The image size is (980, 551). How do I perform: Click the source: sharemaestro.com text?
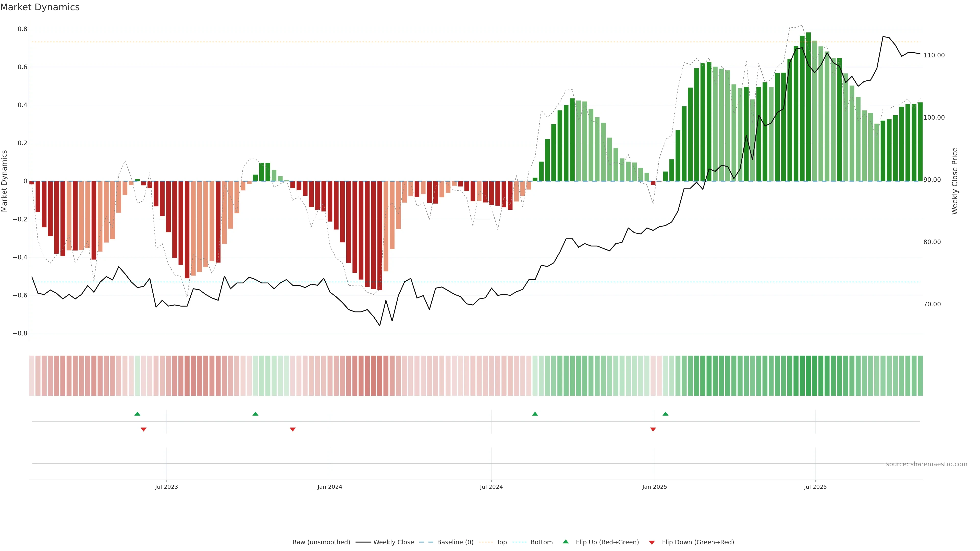click(926, 464)
